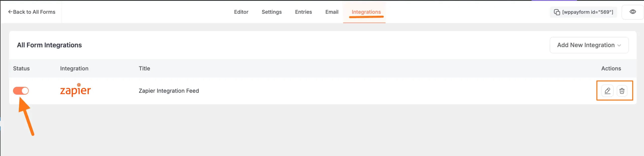Click the Integrations tab
The image size is (644, 156).
[x=366, y=12]
